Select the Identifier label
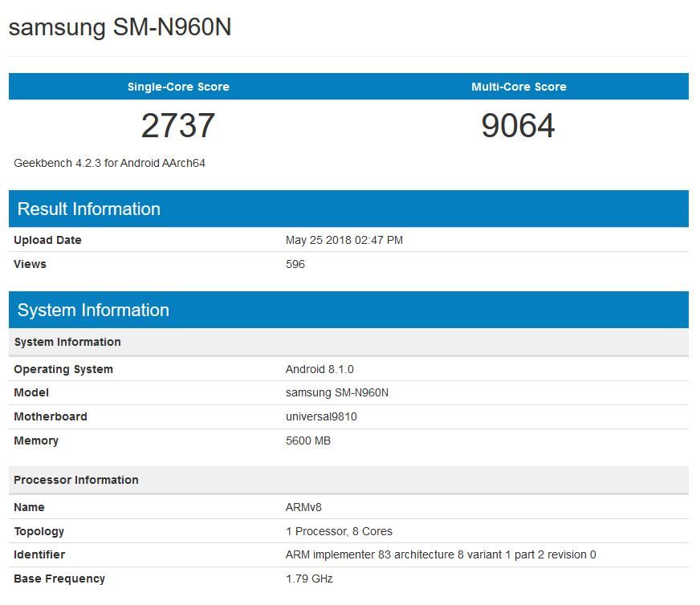The height and width of the screenshot is (605, 700). click(39, 554)
